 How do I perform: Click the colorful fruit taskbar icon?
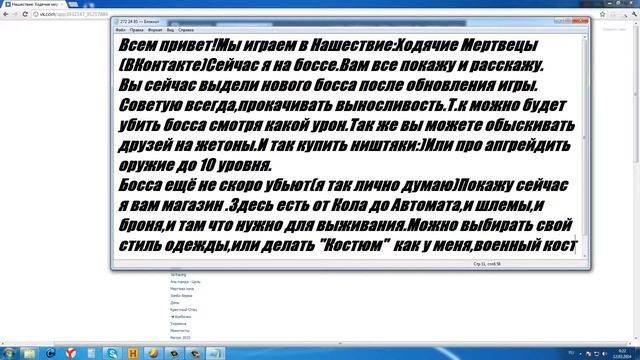pyautogui.click(x=153, y=353)
